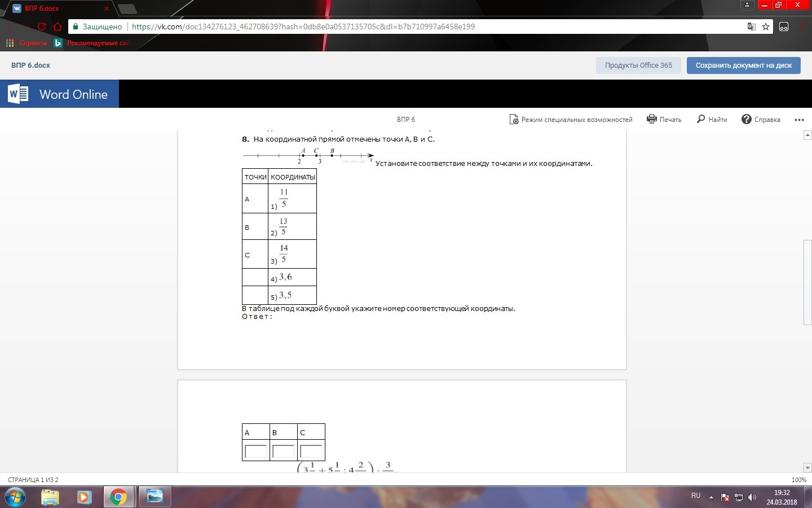Screen dimensions: 812x508
Task: Open the more options ellipsis in Word toolbar
Action: (799, 120)
